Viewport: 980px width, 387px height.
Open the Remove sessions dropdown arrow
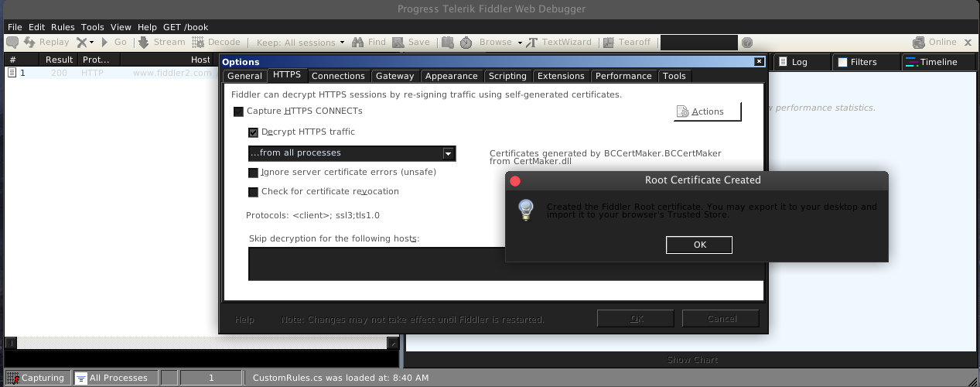tap(91, 43)
